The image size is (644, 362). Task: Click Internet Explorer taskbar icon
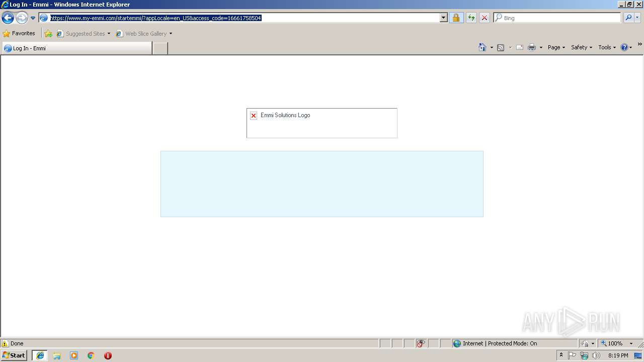pos(40,355)
